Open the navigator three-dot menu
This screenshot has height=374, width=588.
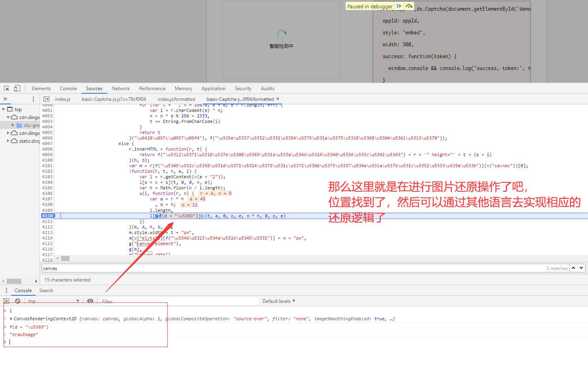(33, 99)
